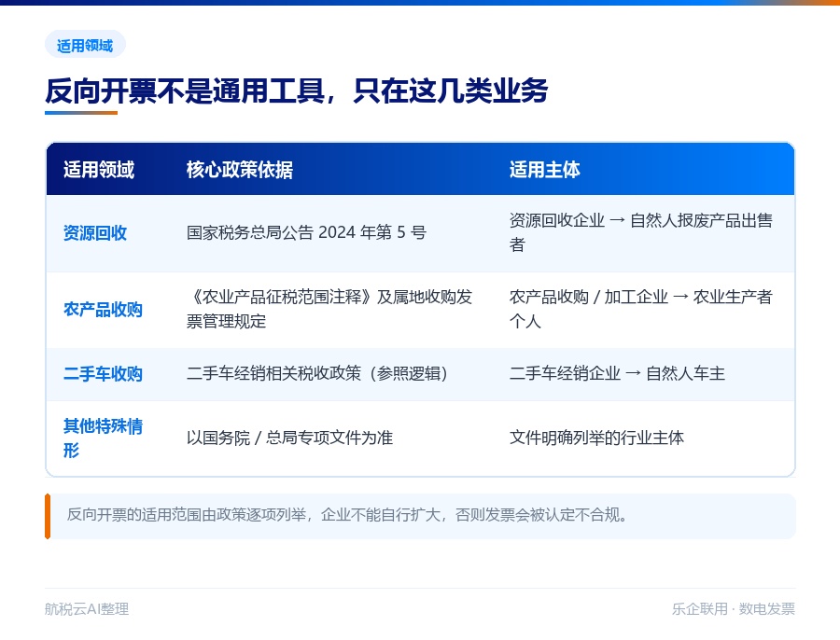Image resolution: width=840 pixels, height=640 pixels.
Task: Click the 二手车收购 row label
Action: pyautogui.click(x=103, y=374)
